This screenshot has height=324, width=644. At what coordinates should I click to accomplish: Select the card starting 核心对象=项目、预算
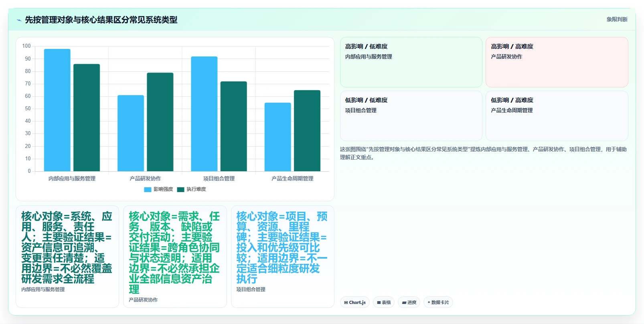tap(283, 257)
